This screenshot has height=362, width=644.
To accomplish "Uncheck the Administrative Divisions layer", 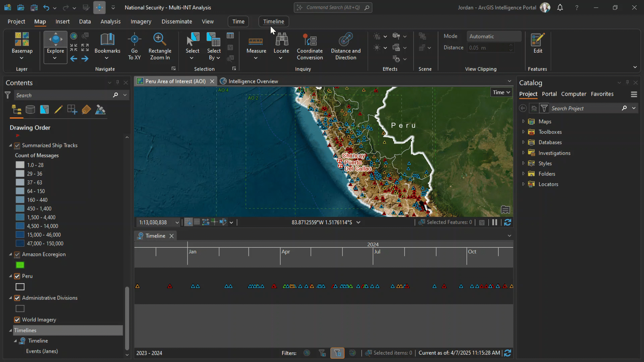I will 17,298.
